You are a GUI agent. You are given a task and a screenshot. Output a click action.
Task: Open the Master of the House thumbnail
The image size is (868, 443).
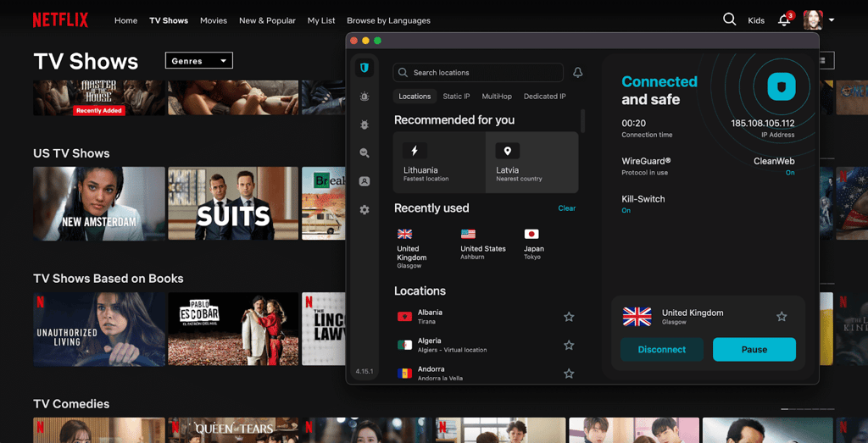[x=99, y=98]
